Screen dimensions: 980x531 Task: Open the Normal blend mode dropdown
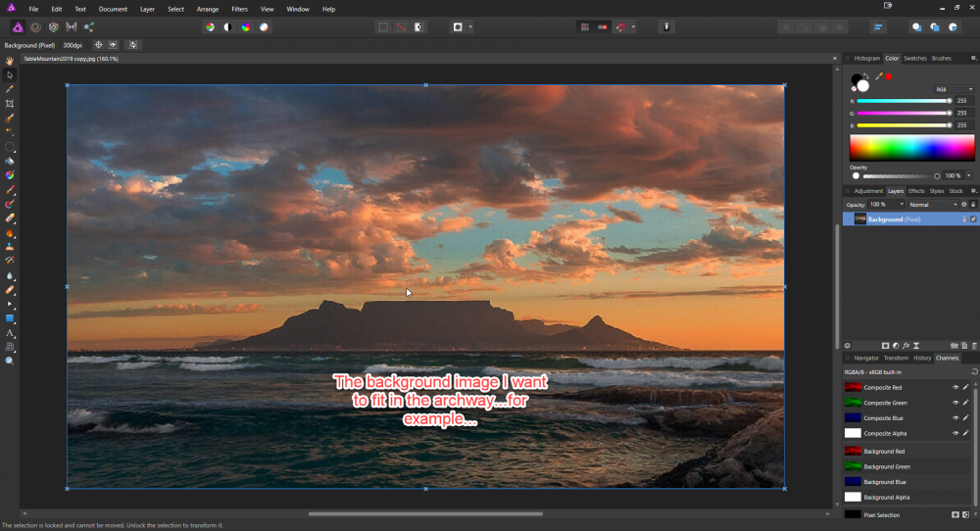click(932, 205)
